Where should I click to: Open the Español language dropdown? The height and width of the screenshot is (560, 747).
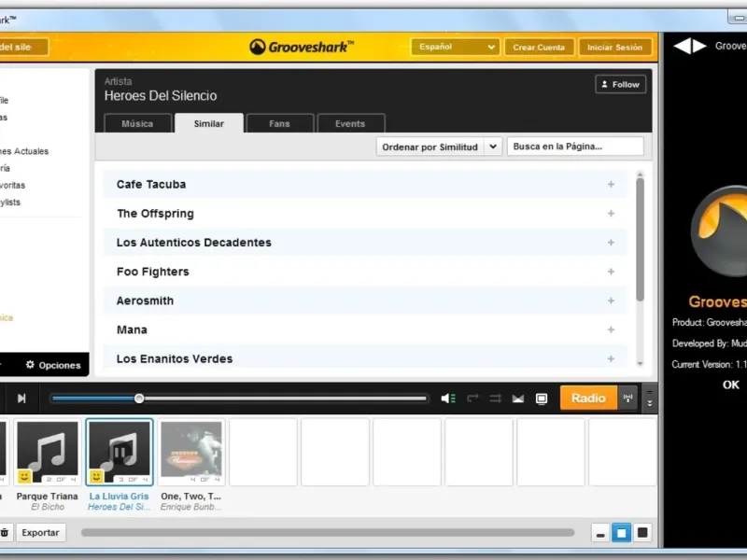coord(455,47)
